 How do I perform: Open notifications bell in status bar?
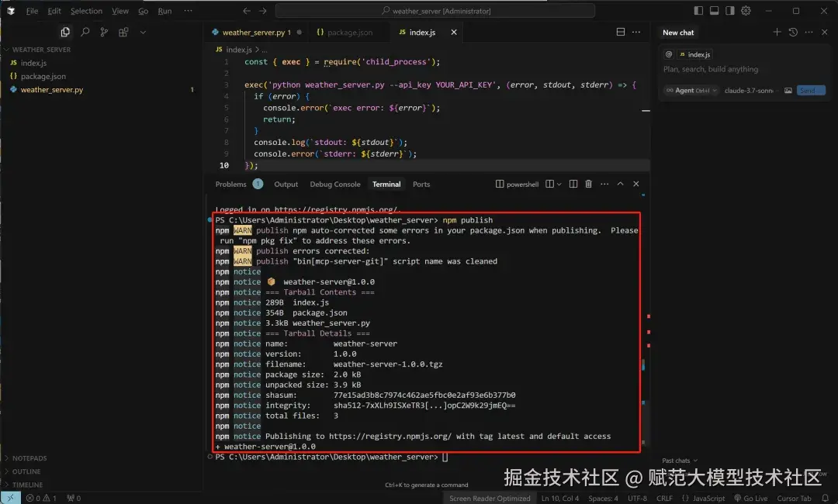pos(825,498)
